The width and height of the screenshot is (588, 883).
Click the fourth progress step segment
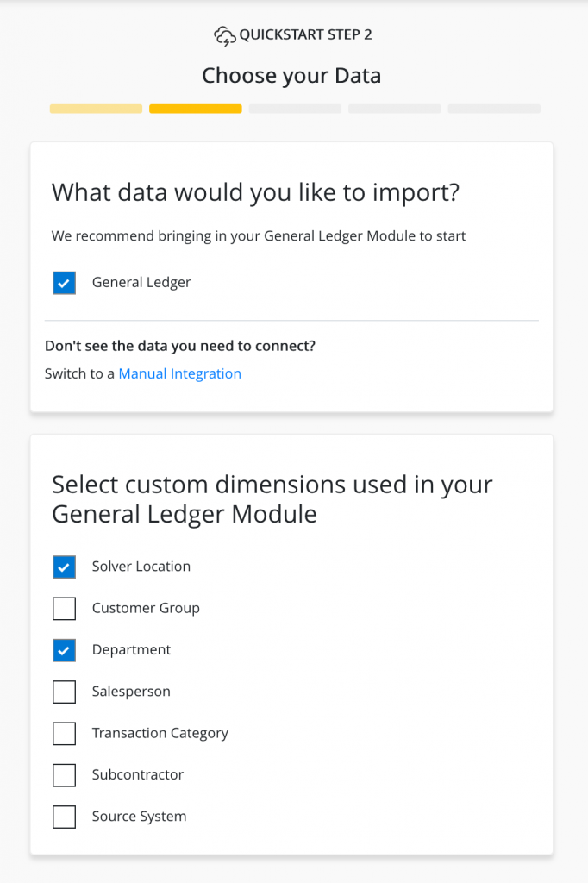(x=394, y=110)
